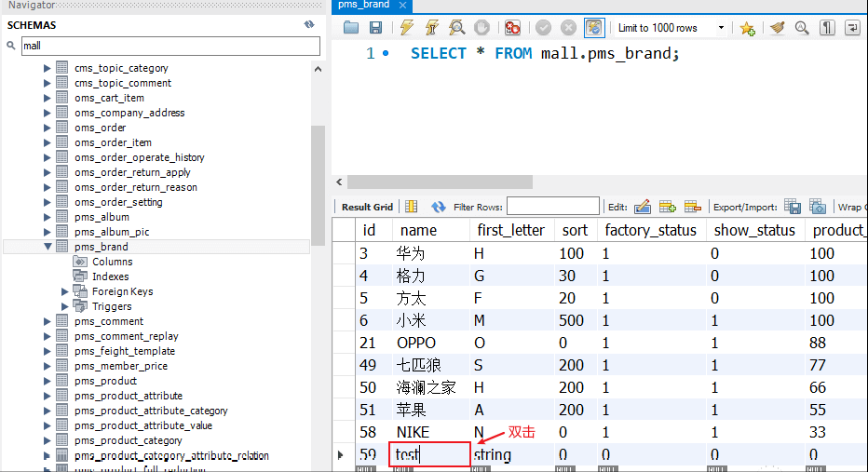Commit the transaction with the check mark icon
Screen dimensions: 868x472
pyautogui.click(x=543, y=27)
